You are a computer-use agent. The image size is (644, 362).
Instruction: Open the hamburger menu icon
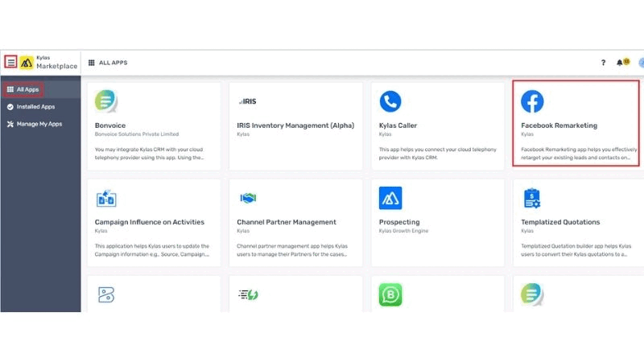pyautogui.click(x=11, y=62)
